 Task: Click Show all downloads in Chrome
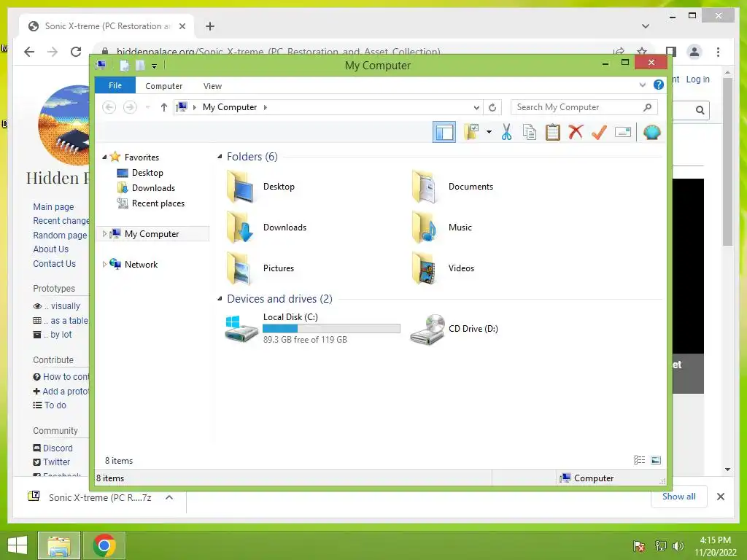(x=679, y=497)
